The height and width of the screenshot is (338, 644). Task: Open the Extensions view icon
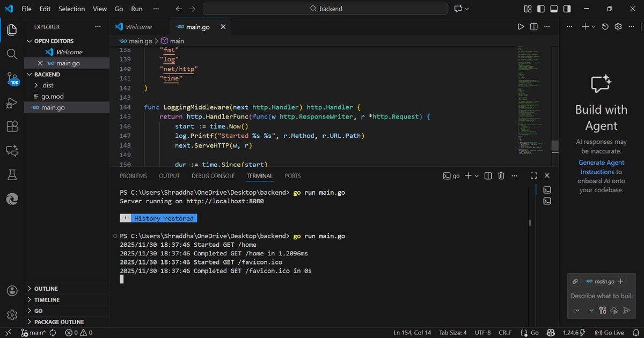point(12,126)
